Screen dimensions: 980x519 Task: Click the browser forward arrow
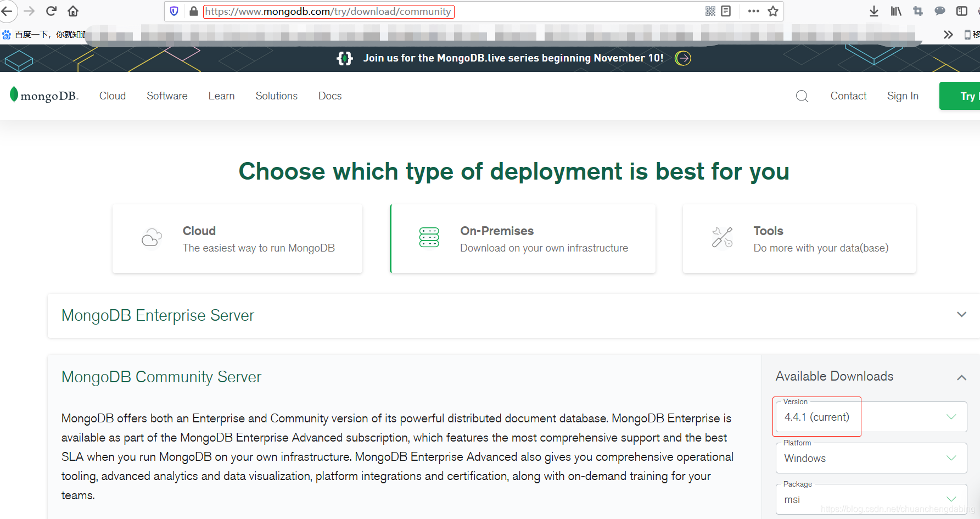(29, 11)
